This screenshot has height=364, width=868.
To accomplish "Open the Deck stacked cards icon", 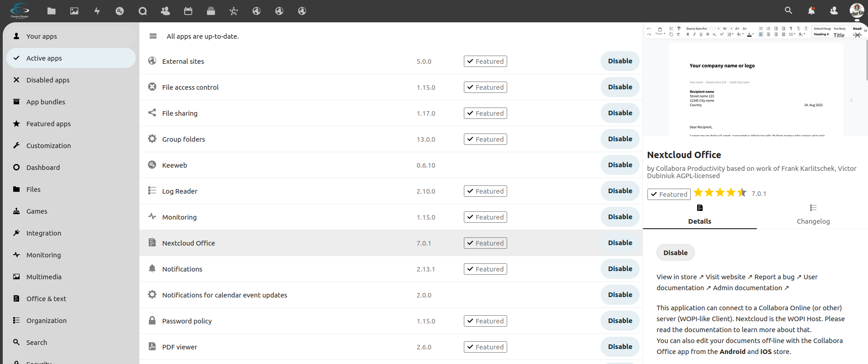I will coord(211,11).
